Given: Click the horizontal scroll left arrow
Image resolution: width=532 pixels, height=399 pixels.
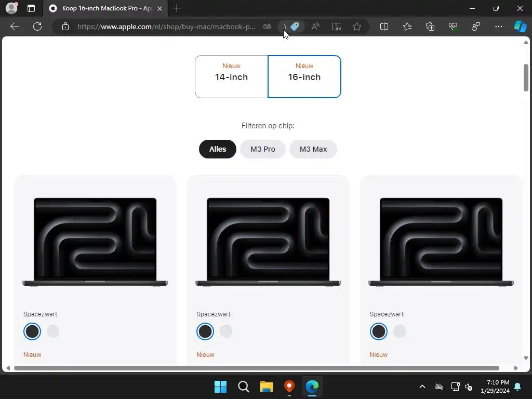Looking at the screenshot, I should coord(8,368).
